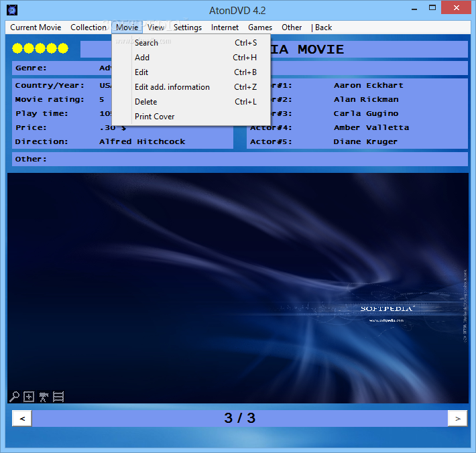Choose Delete from the Movie menu
This screenshot has height=453, width=476.
[191, 102]
